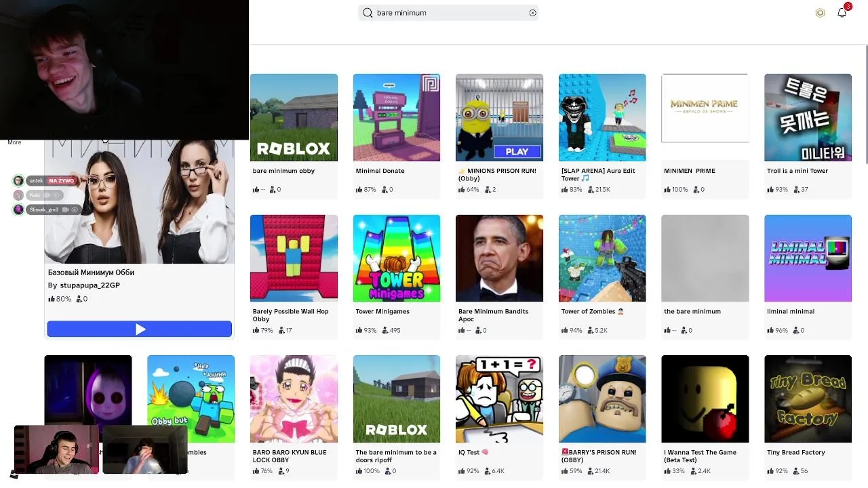Screen dimensions: 868x488
Task: Clear the search field text
Action: 532,13
